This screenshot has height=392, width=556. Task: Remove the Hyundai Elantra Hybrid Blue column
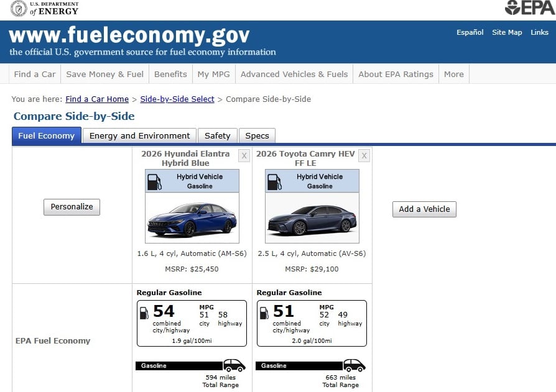click(x=244, y=156)
